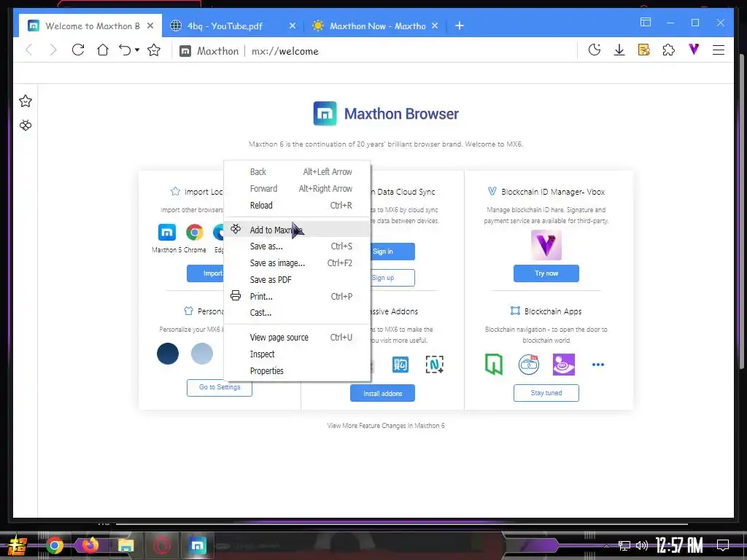Choose Add to Maxnote in context menu

(x=298, y=230)
